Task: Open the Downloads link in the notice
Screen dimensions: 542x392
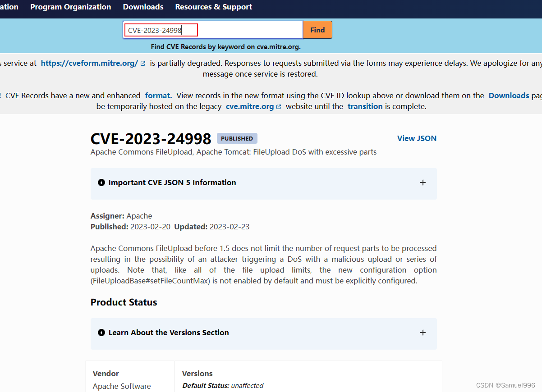Action: (509, 96)
